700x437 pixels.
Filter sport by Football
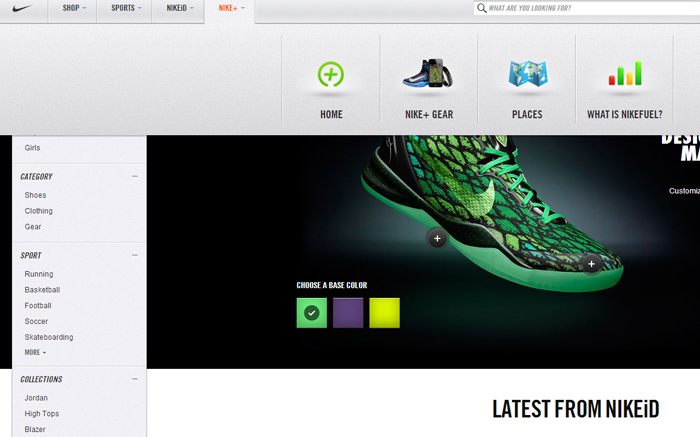tap(38, 306)
